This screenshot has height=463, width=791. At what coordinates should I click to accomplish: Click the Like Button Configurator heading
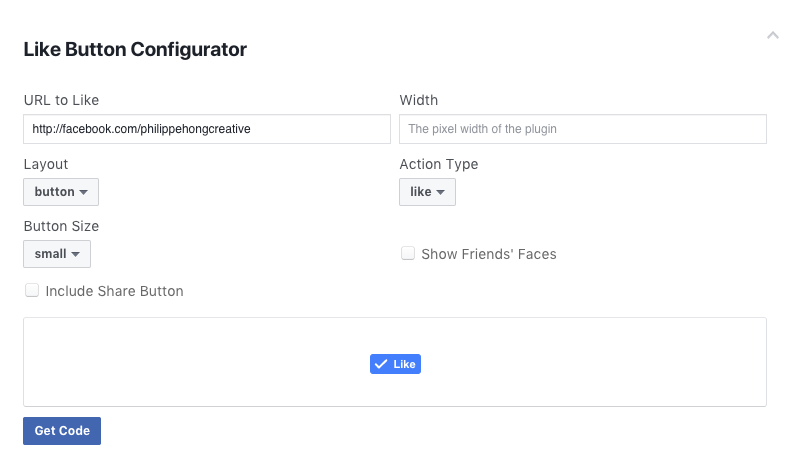(x=135, y=49)
